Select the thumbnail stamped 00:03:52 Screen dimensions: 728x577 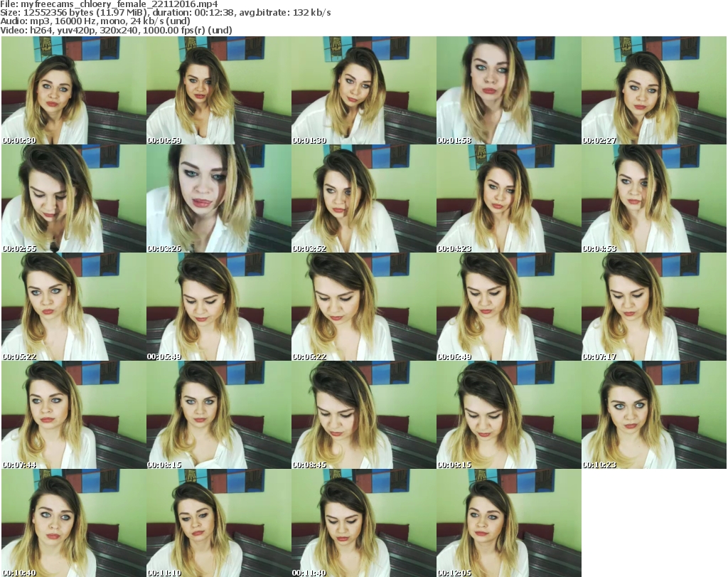click(363, 198)
